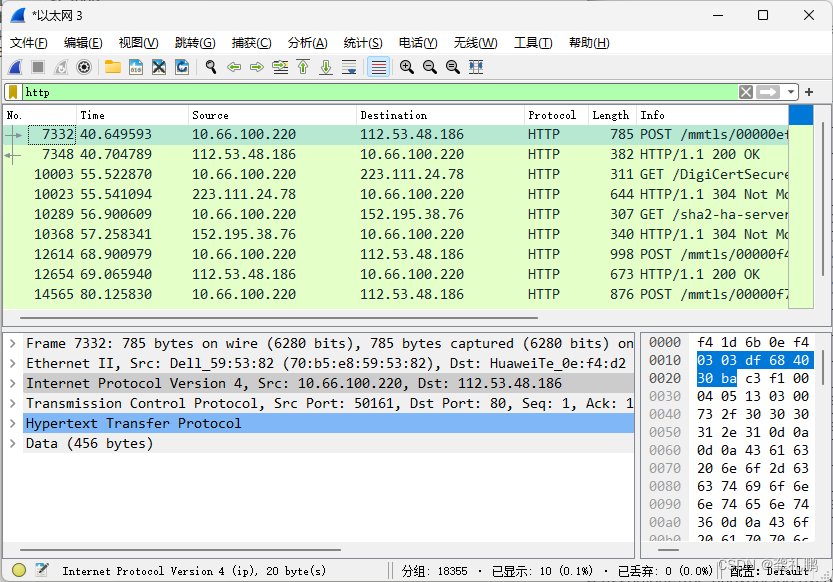This screenshot has width=833, height=582.
Task: Select packet 12614 with length 998
Action: (396, 254)
